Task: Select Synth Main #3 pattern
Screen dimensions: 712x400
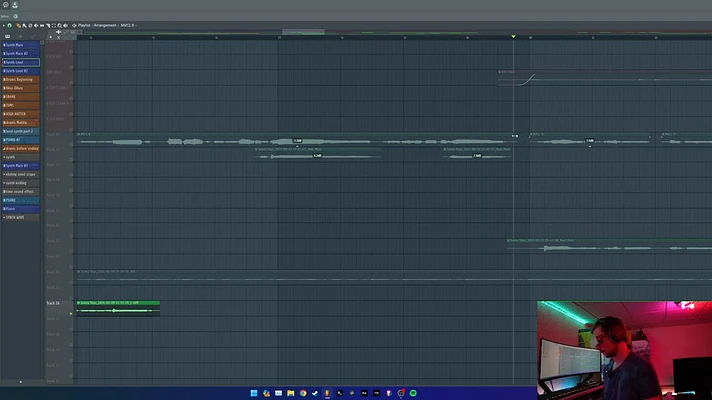Action: point(20,166)
